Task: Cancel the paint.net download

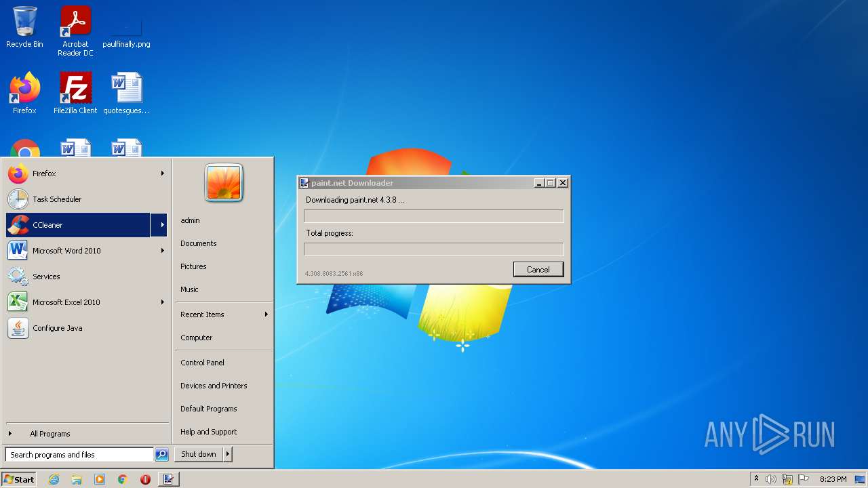Action: click(x=538, y=270)
